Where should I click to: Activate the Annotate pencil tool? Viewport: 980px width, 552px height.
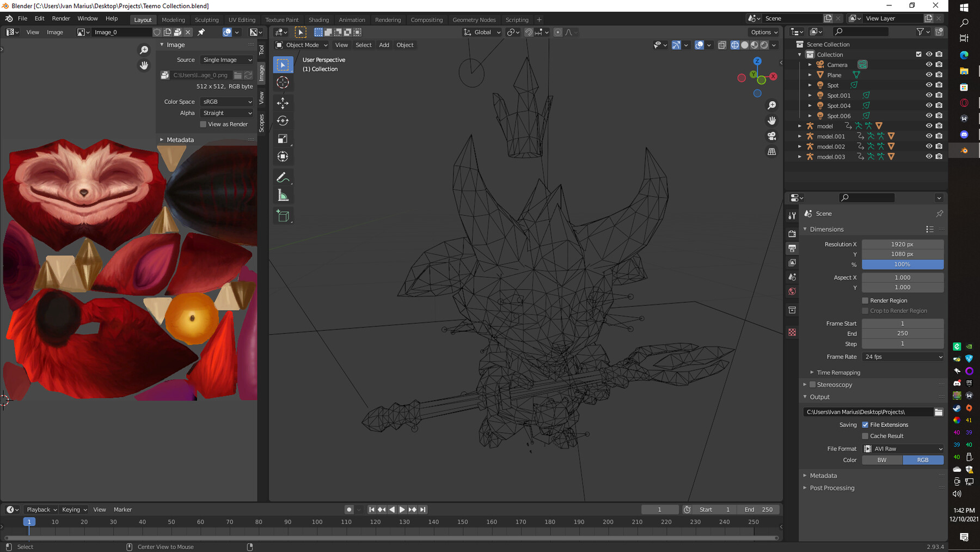283,178
